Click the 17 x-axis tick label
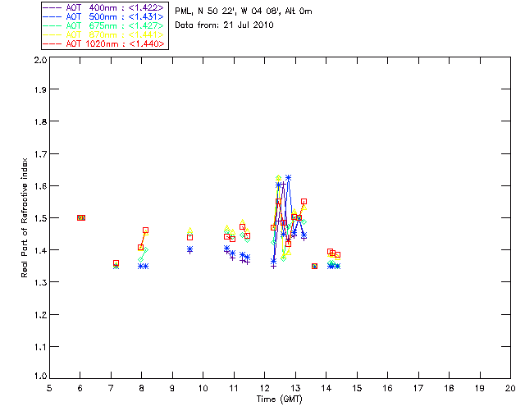The width and height of the screenshot is (525, 420). 418,388
